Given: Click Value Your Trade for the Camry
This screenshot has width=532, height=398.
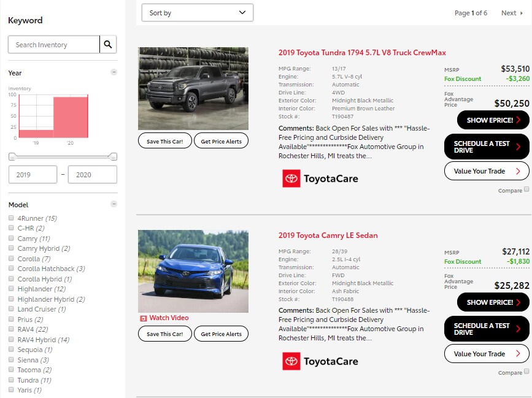Looking at the screenshot, I should pos(487,354).
